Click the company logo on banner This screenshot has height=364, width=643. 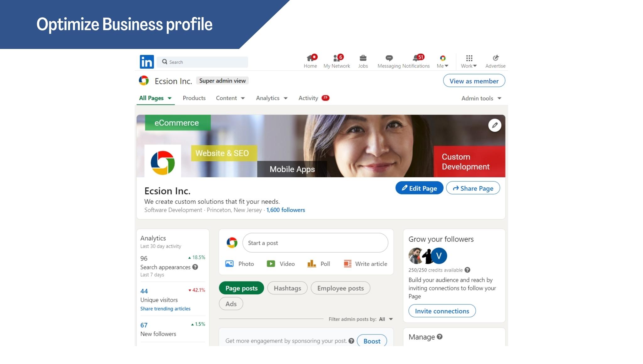[x=163, y=162]
